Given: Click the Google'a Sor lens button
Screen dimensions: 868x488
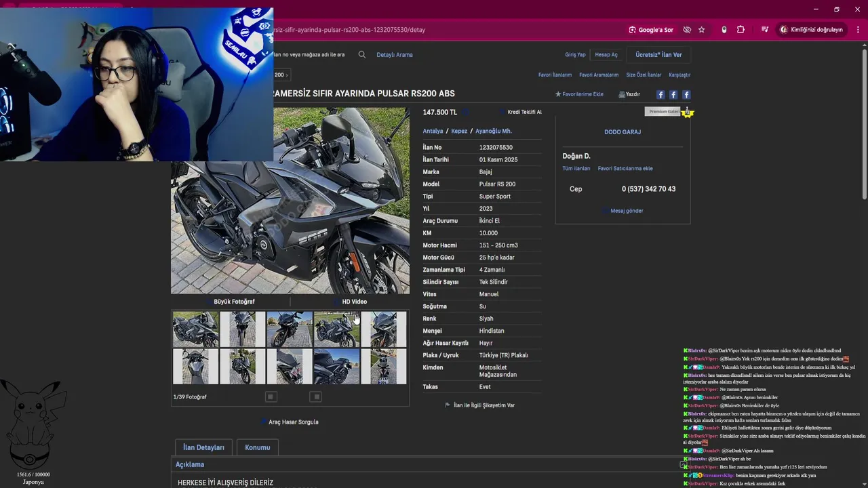Looking at the screenshot, I should point(651,30).
